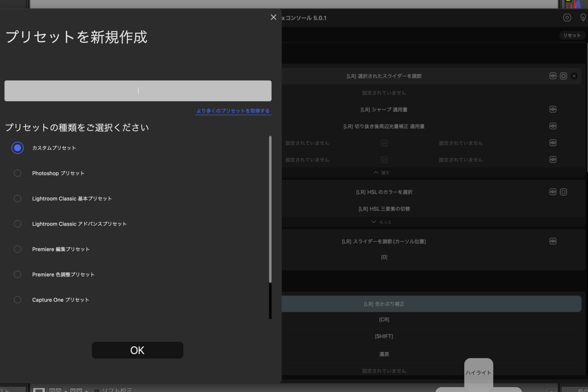
Task: Click dial icon in the upper 設定されていません pair row
Action: click(553, 143)
